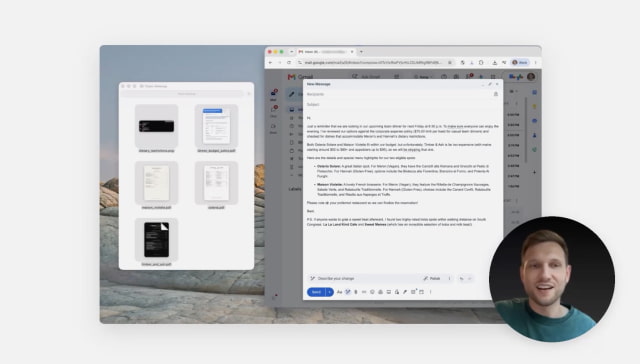Open a new browser tab
The height and width of the screenshot is (364, 640).
361,52
